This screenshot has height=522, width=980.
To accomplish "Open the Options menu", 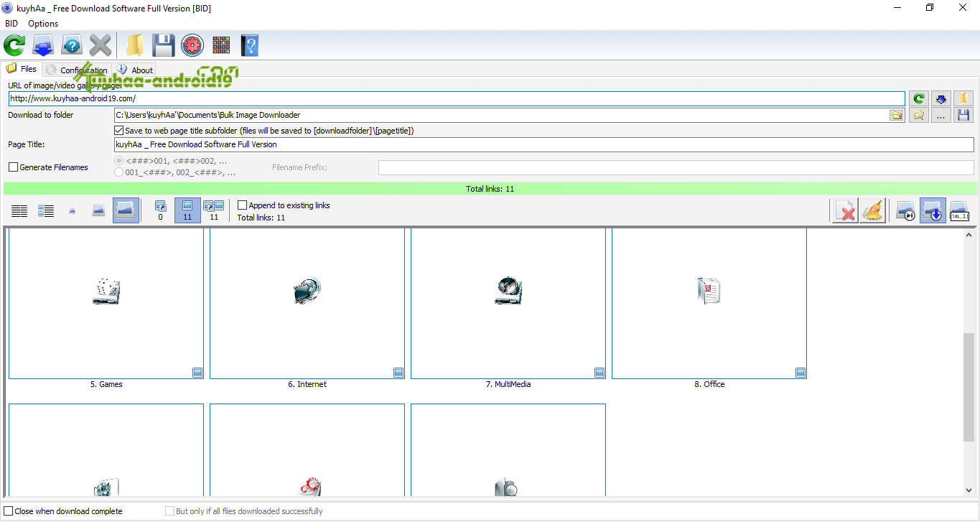I will [x=43, y=24].
